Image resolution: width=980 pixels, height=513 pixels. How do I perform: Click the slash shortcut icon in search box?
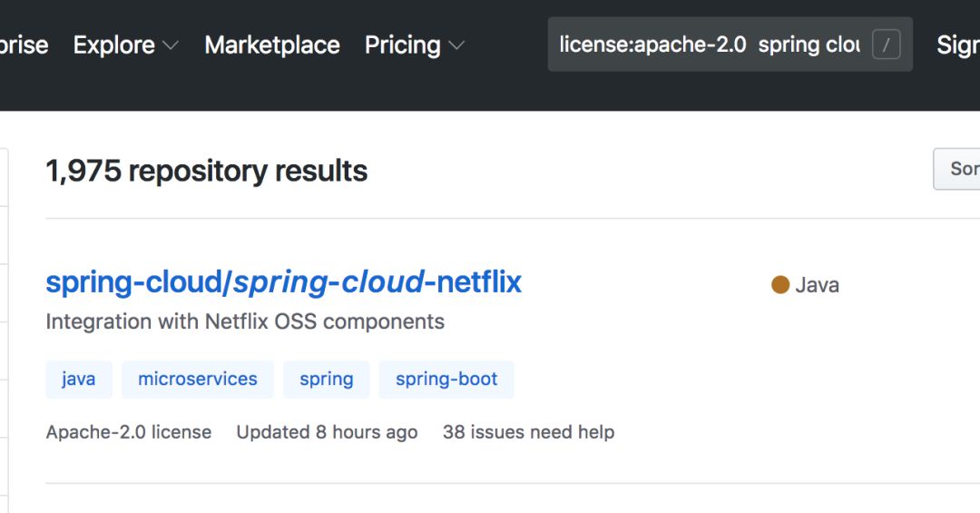886,44
